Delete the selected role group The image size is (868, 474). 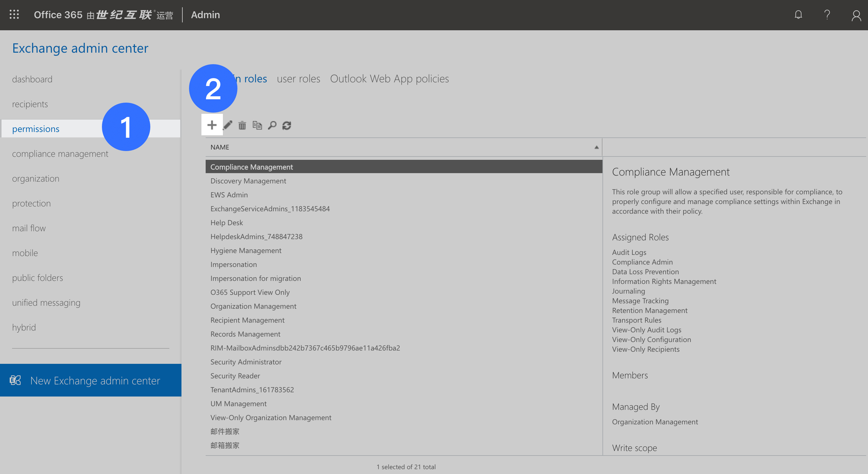click(x=242, y=125)
